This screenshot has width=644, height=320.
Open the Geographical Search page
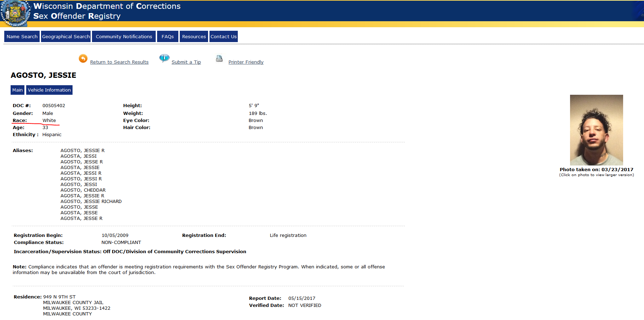[x=66, y=37]
